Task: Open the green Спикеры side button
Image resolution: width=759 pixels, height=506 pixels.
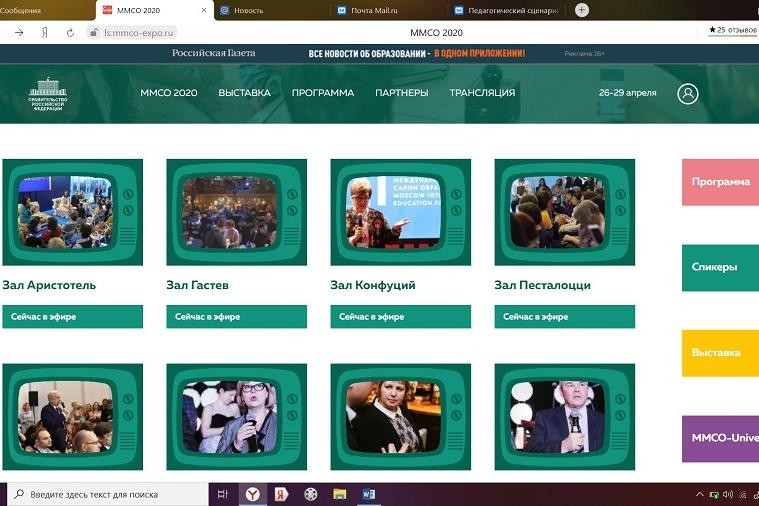Action: (720, 267)
